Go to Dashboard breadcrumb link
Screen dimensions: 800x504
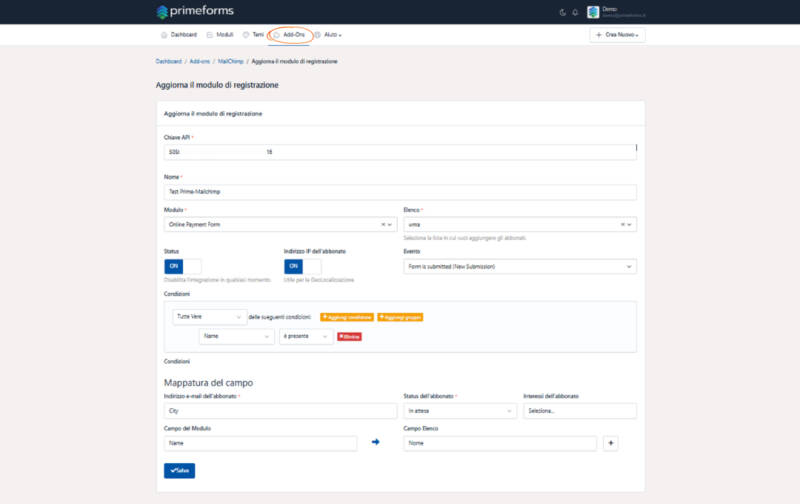coord(169,61)
